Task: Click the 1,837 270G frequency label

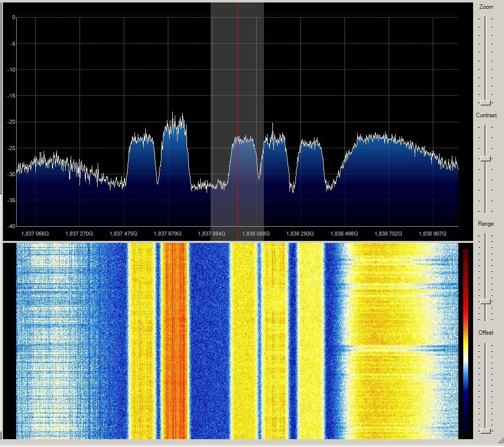Action: (x=79, y=234)
